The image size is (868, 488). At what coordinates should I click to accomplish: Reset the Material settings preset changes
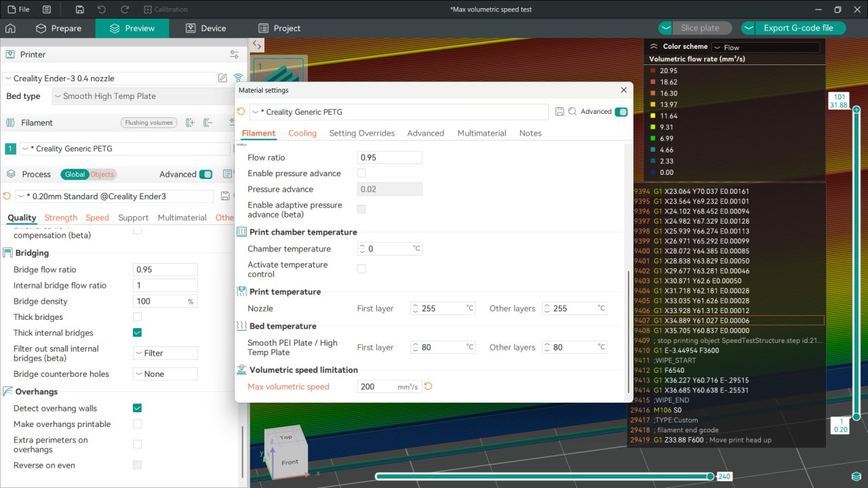click(x=241, y=112)
